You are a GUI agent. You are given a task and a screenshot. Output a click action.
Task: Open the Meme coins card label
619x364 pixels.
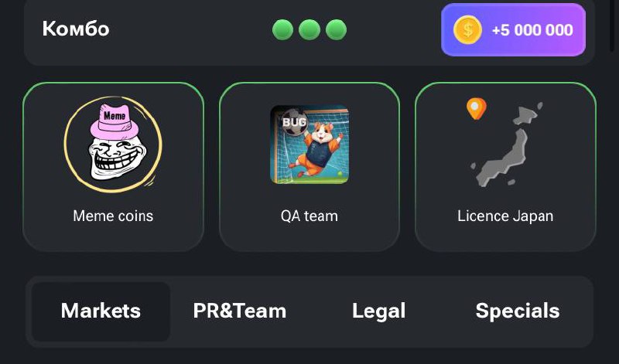(113, 216)
